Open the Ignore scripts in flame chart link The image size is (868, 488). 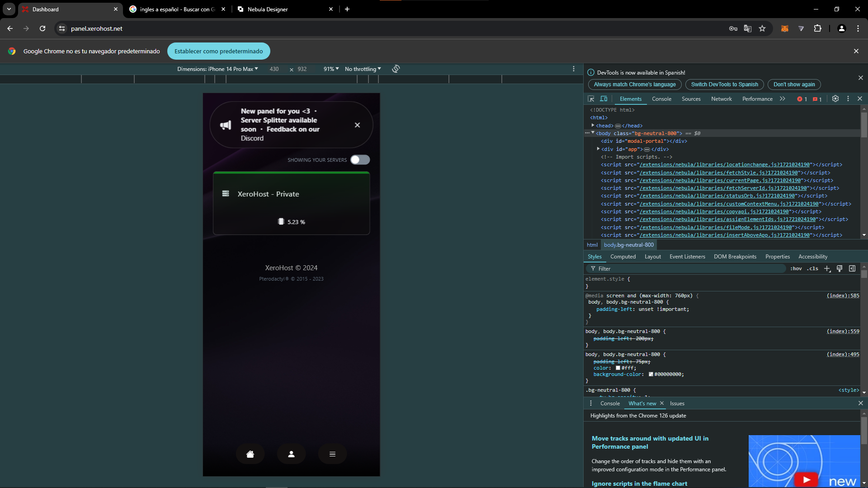(639, 483)
